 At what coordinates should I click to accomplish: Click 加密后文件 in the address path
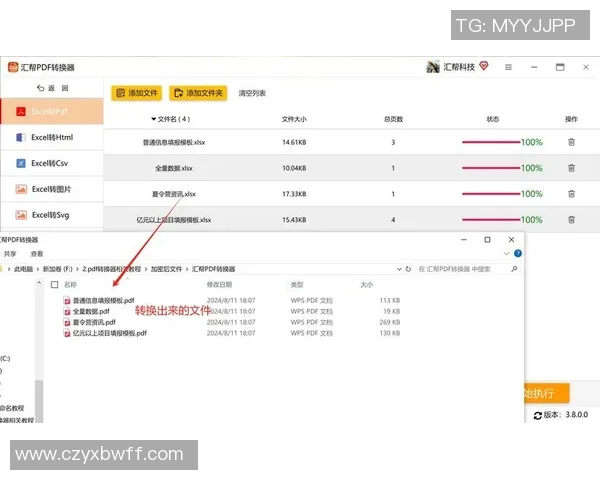[166, 269]
